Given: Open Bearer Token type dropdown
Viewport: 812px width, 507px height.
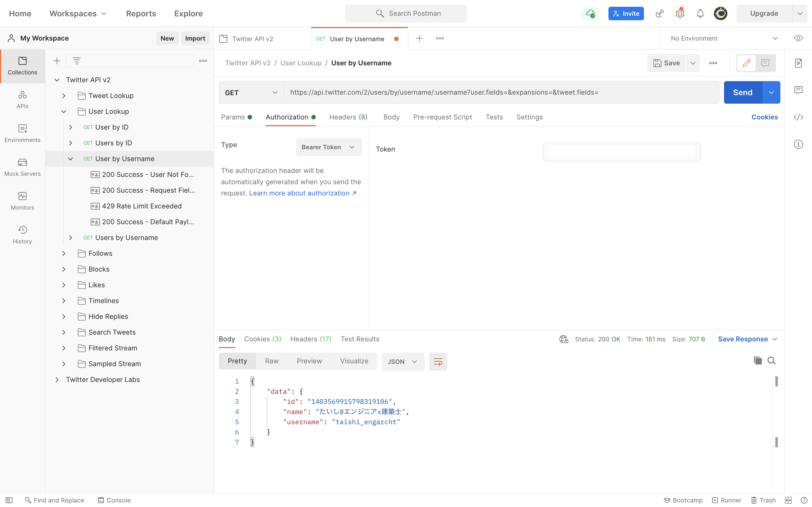Looking at the screenshot, I should (x=328, y=147).
